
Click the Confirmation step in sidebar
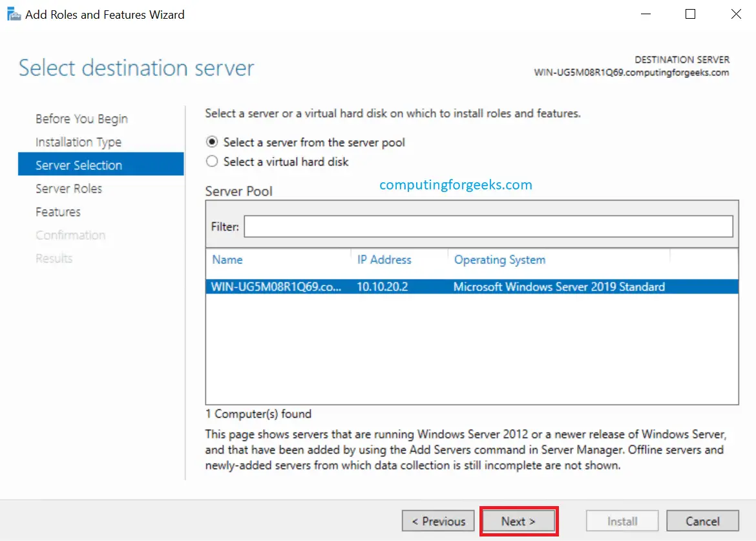coord(70,235)
